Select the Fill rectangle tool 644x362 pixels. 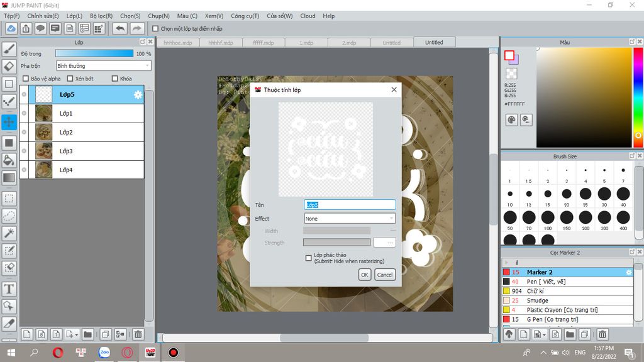(x=9, y=143)
